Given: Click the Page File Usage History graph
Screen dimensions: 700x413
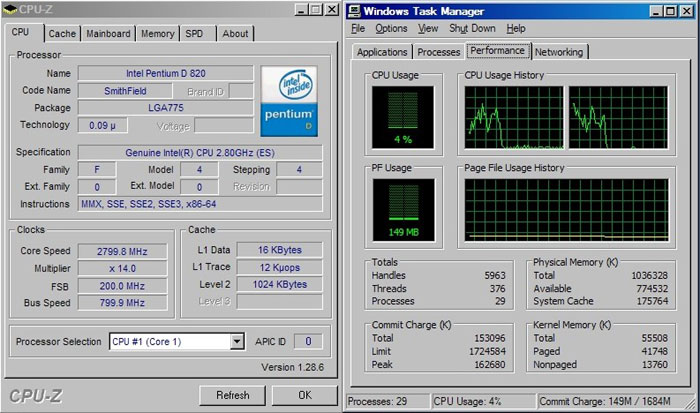Looking at the screenshot, I should tap(567, 210).
